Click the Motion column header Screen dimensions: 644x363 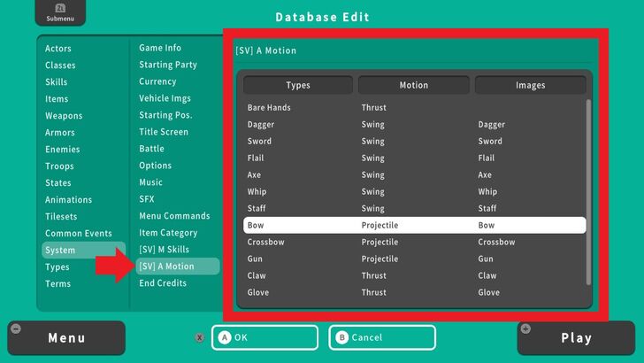coord(413,86)
